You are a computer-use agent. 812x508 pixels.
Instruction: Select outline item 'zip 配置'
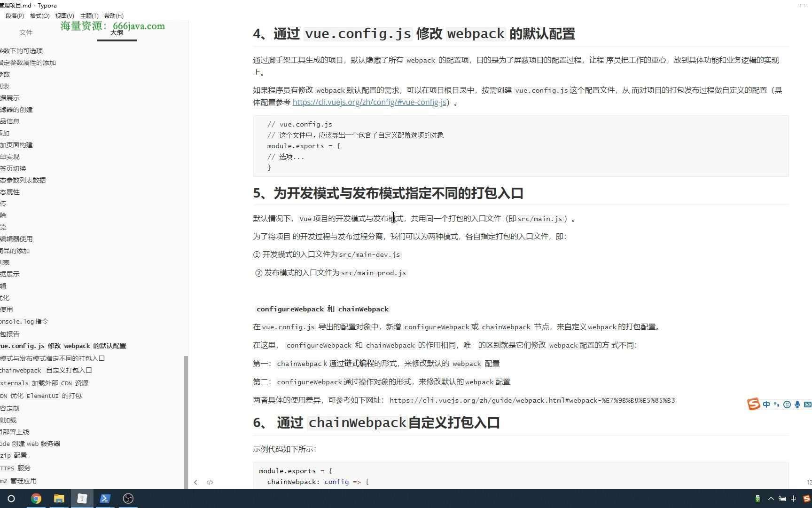(x=14, y=456)
